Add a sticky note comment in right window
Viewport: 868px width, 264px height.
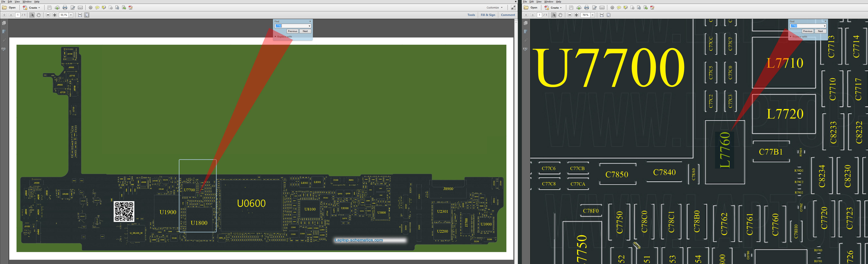[x=619, y=7]
